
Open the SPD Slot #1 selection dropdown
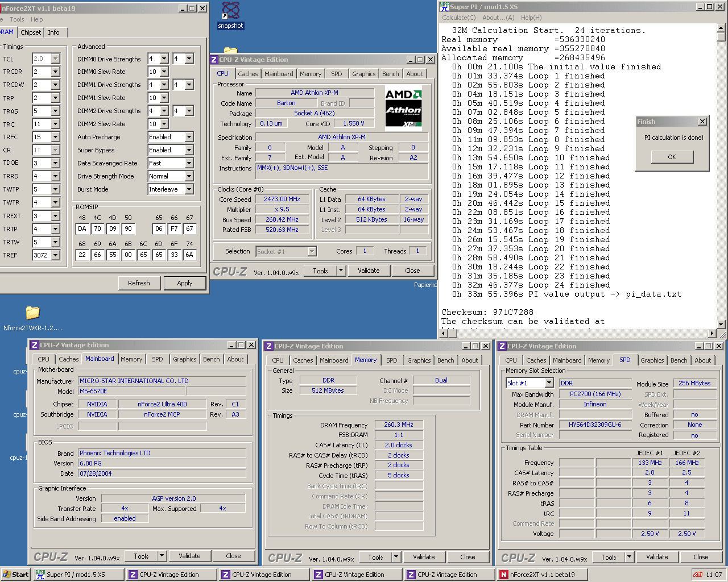pyautogui.click(x=549, y=383)
